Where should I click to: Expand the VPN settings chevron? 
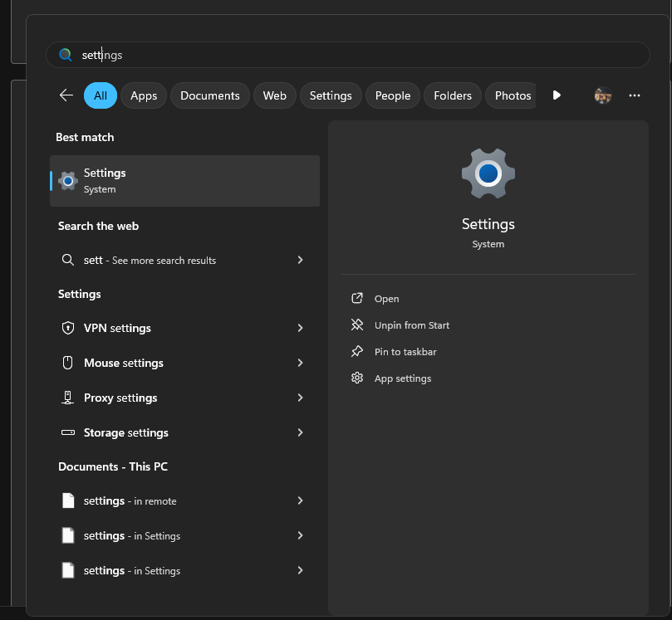pos(300,328)
